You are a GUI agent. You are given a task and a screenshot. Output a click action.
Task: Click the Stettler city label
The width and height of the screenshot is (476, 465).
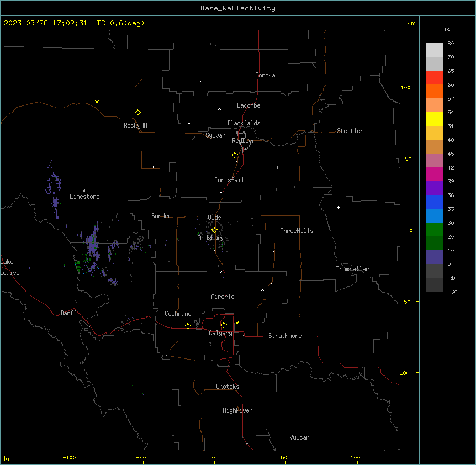tap(350, 131)
